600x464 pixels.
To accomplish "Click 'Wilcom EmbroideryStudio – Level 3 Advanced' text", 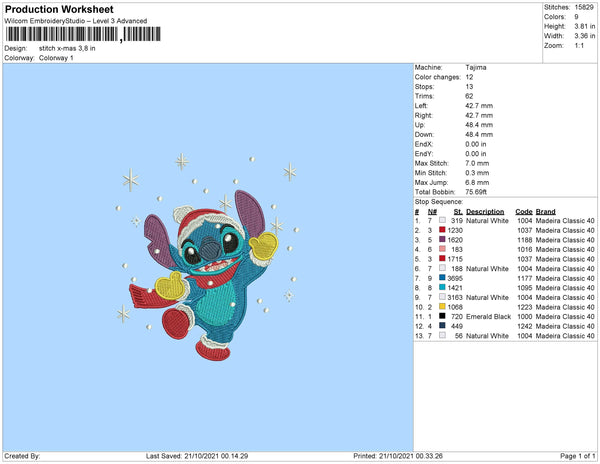I will 76,21.
